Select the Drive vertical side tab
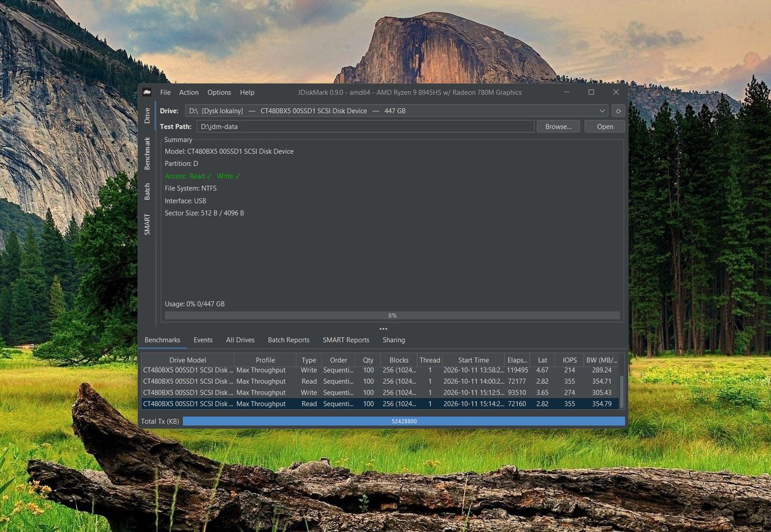The width and height of the screenshot is (771, 532). pyautogui.click(x=147, y=116)
